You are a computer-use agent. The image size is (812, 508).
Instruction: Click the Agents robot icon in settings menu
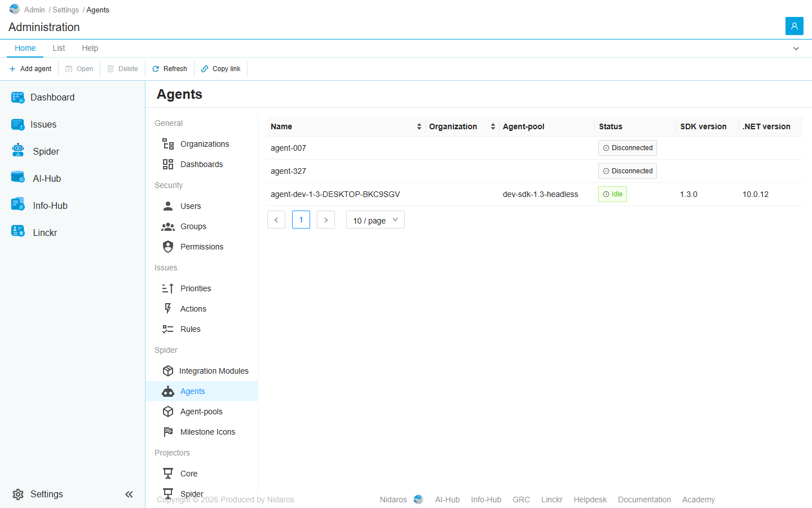[x=168, y=391]
